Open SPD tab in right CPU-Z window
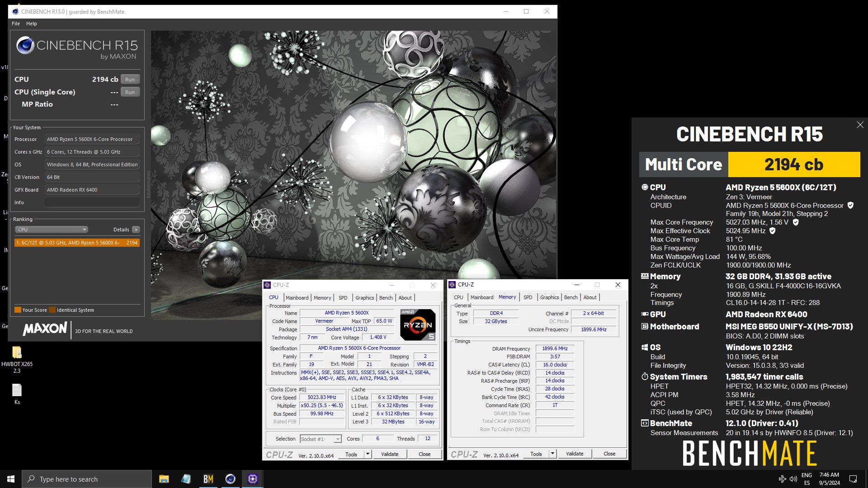The width and height of the screenshot is (868, 488). pos(528,297)
